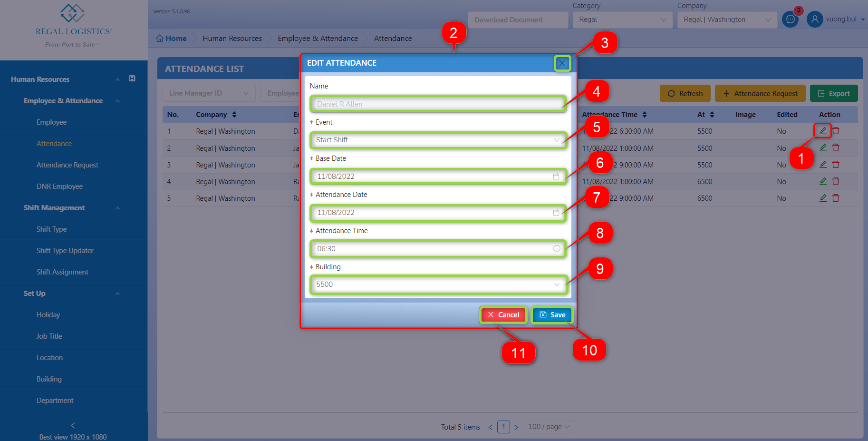This screenshot has height=441, width=868.
Task: Open the 100 / page size dropdown
Action: (549, 427)
